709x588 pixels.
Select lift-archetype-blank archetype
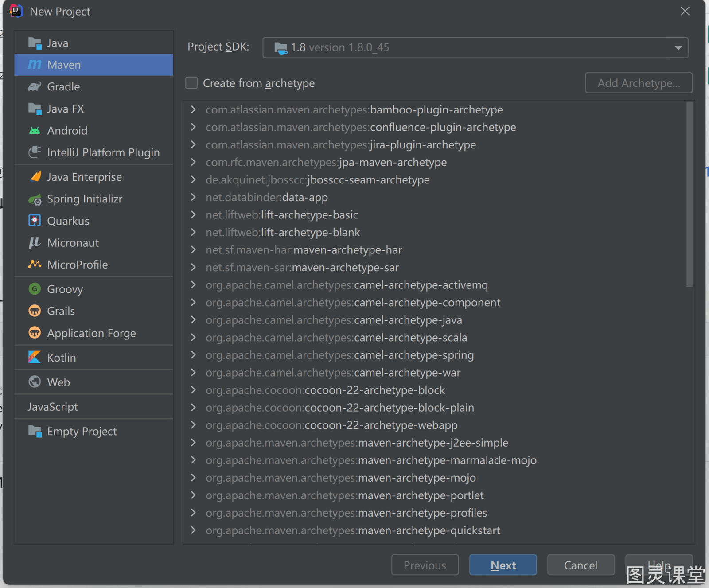click(283, 232)
